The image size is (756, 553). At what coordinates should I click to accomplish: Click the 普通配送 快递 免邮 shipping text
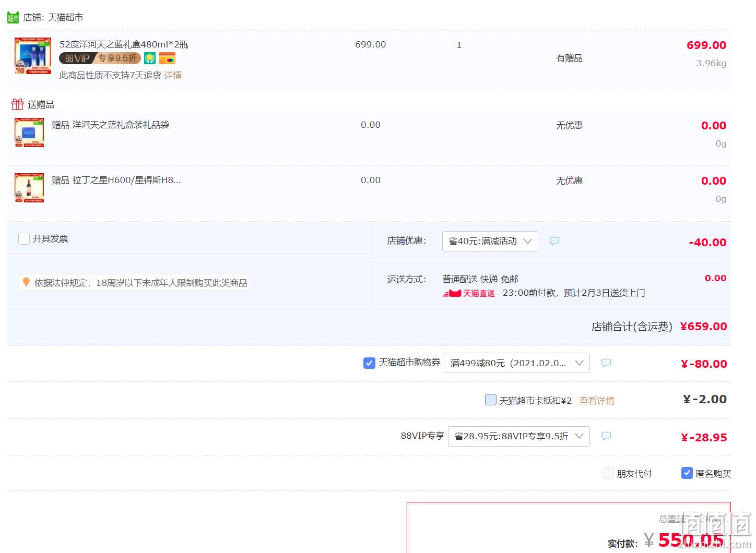tap(480, 279)
